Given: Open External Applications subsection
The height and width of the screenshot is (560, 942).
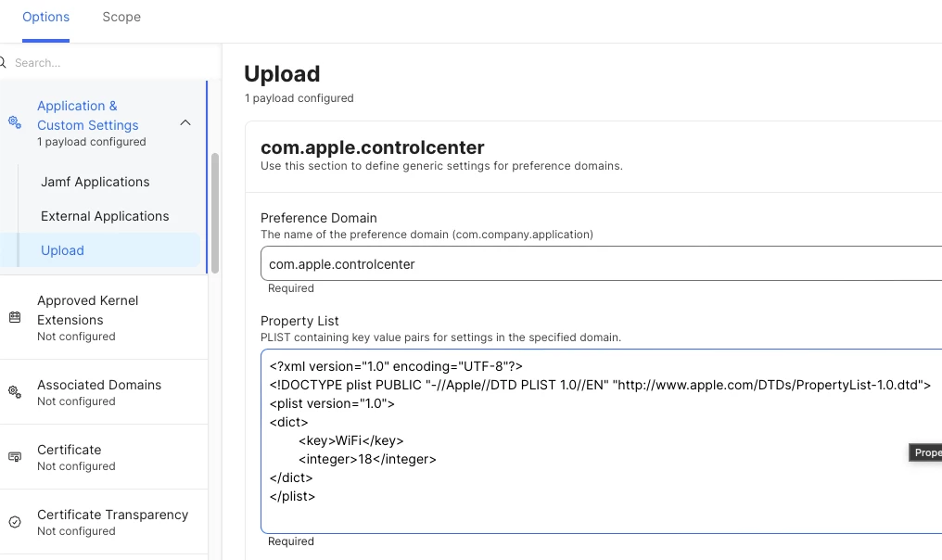Looking at the screenshot, I should click(x=105, y=216).
